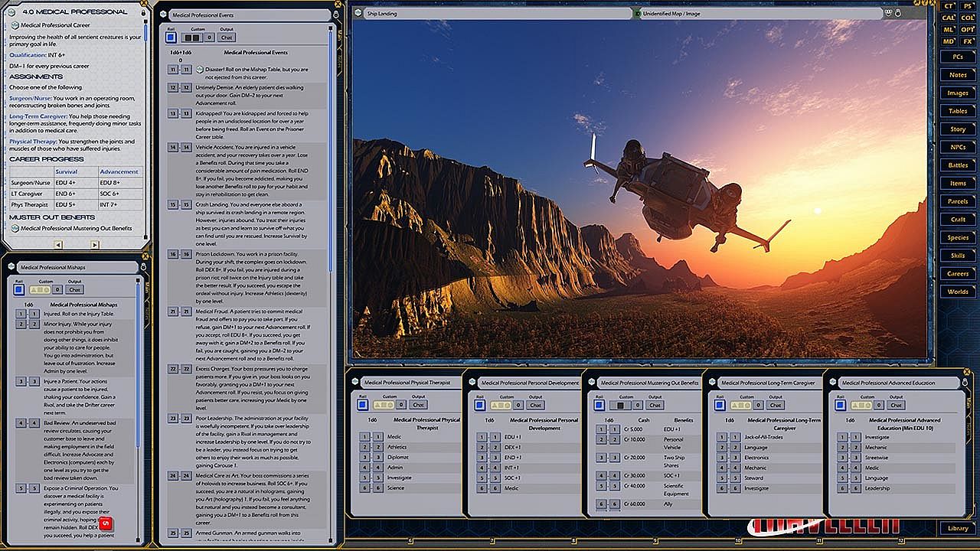The height and width of the screenshot is (551, 980).
Task: Open the NPCs sidebar tab
Action: (x=958, y=147)
